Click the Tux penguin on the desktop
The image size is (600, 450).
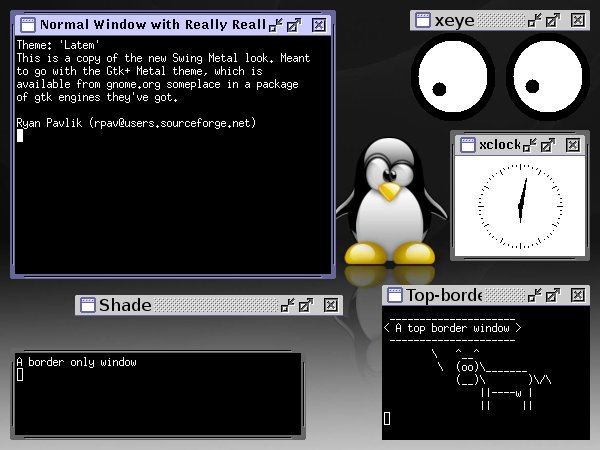pos(390,203)
